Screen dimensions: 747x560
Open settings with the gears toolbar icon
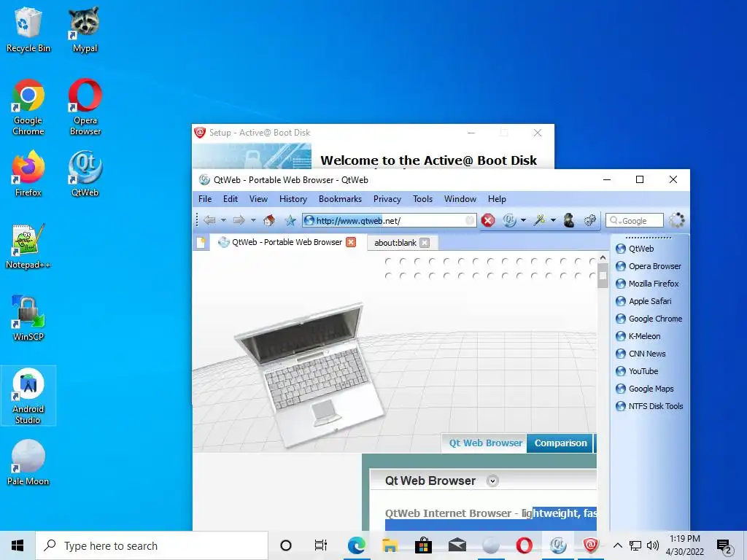point(589,220)
